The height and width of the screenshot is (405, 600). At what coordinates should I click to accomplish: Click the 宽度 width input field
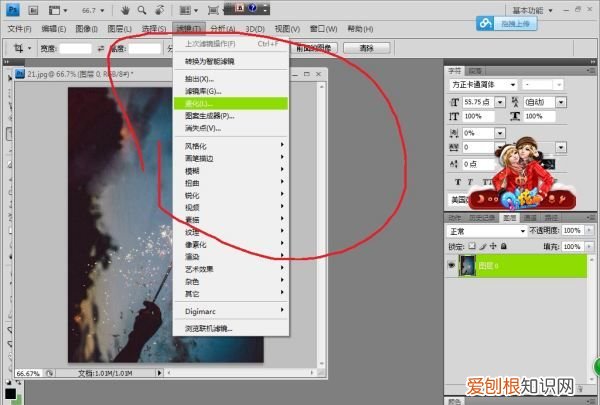tap(76, 48)
